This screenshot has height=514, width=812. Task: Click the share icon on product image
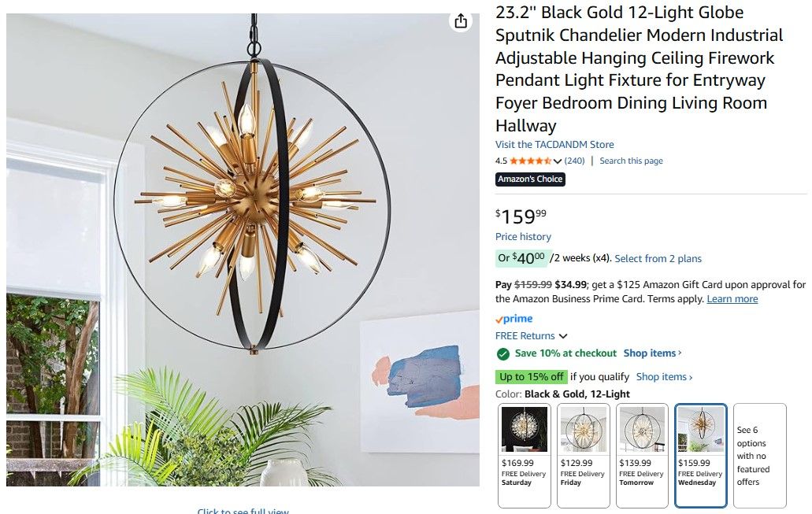[461, 21]
